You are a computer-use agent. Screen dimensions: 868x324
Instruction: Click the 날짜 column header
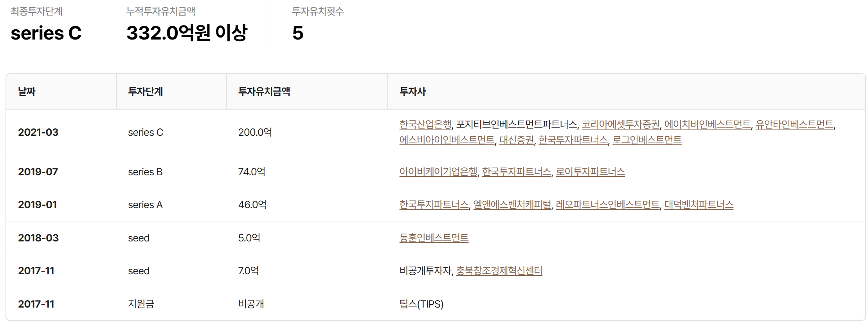point(27,92)
